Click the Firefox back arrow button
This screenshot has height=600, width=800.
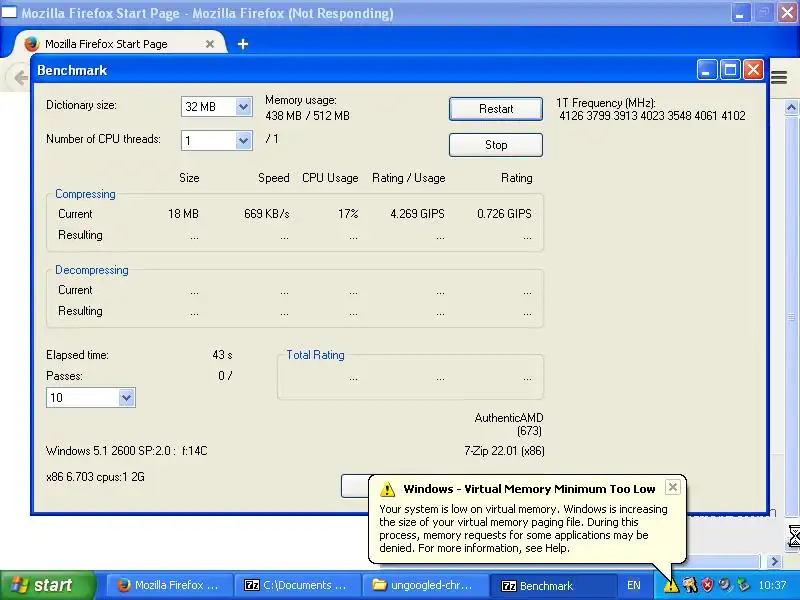pyautogui.click(x=20, y=78)
